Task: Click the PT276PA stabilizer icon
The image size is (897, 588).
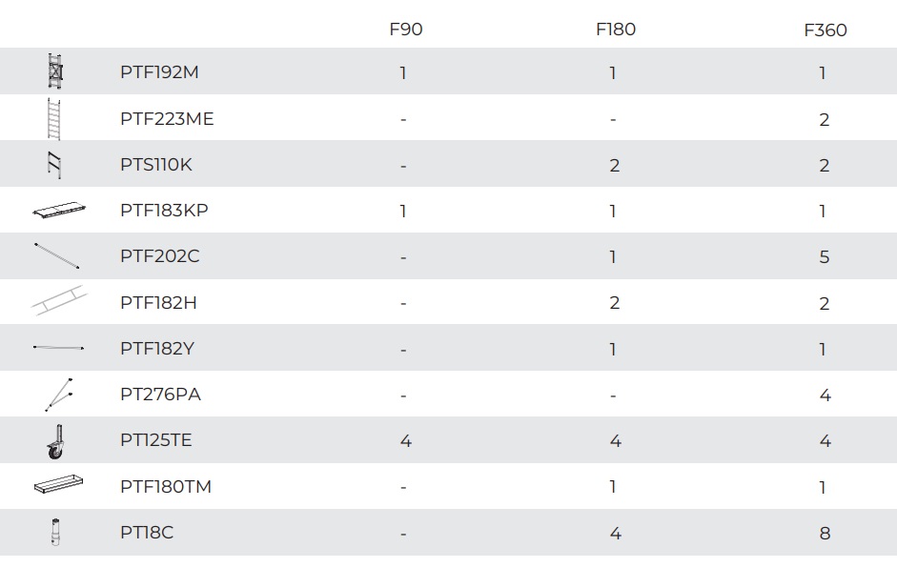Action: [58, 394]
